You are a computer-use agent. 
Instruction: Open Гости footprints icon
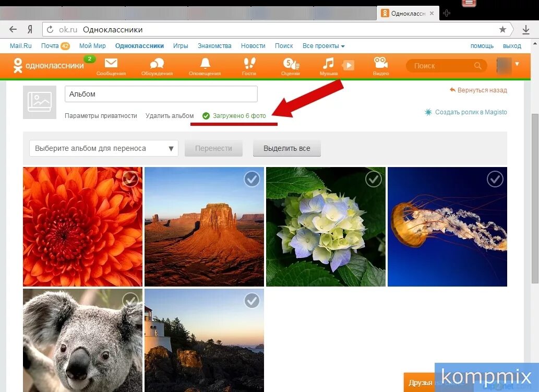[249, 63]
